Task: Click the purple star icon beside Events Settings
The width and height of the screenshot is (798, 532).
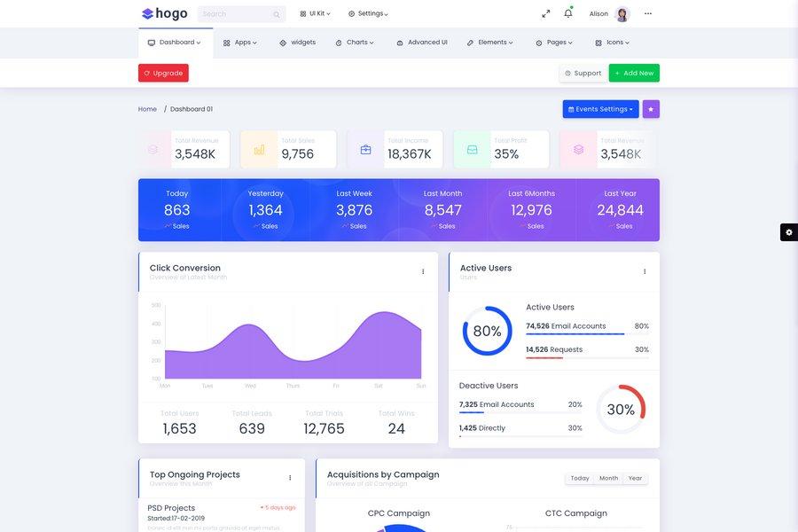Action: point(649,106)
